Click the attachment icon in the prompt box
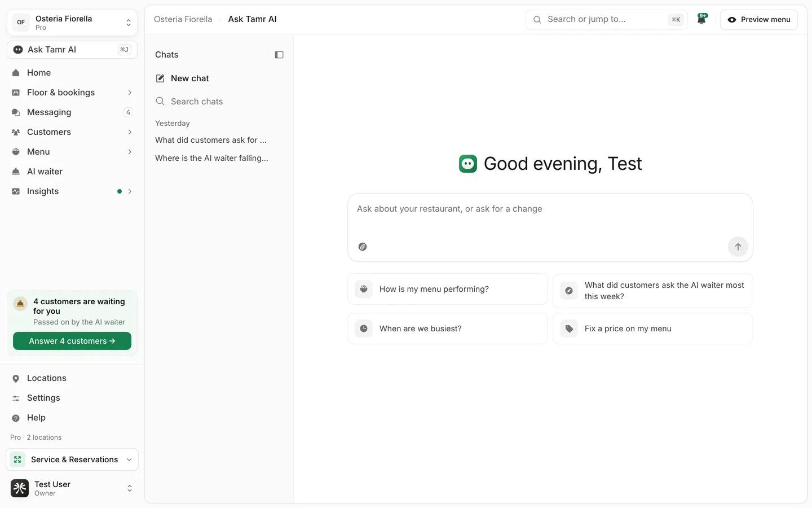The image size is (812, 508). 363,247
